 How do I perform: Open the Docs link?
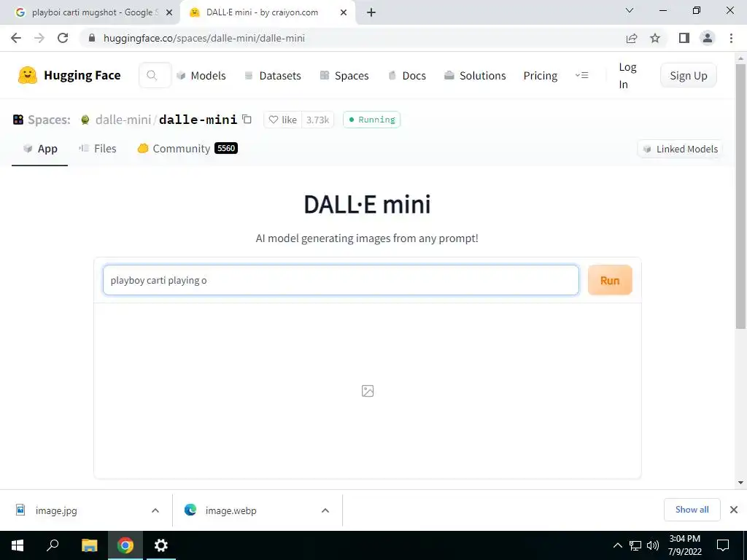point(407,76)
